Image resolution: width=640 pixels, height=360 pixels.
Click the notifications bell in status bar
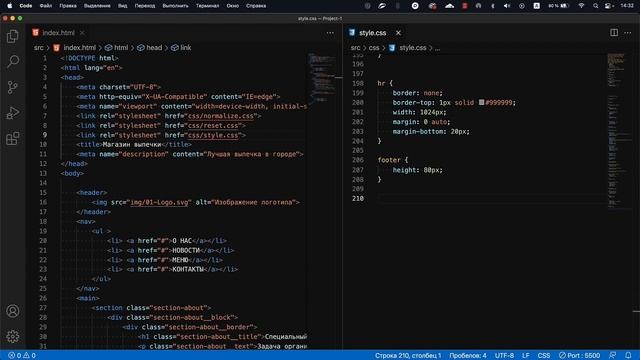coord(628,356)
